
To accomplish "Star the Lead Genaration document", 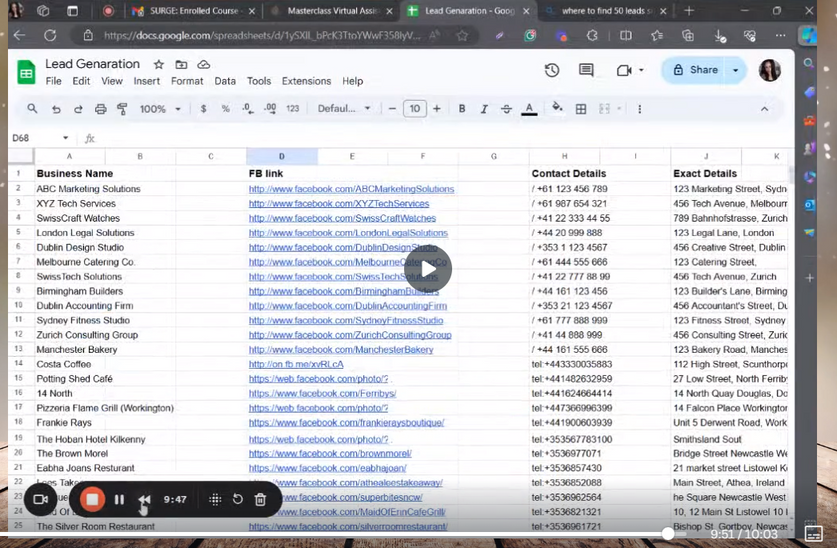I will (x=159, y=65).
